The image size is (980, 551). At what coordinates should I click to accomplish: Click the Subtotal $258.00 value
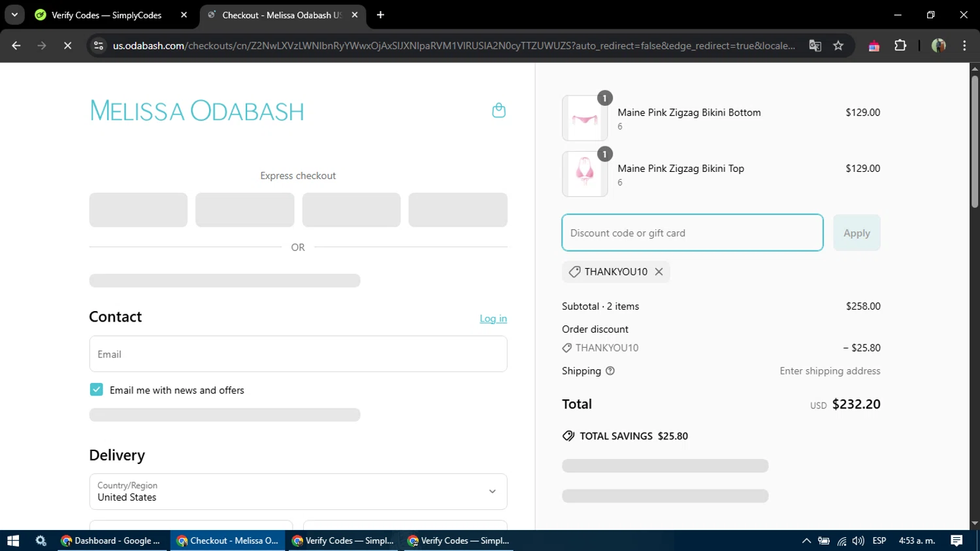(863, 307)
